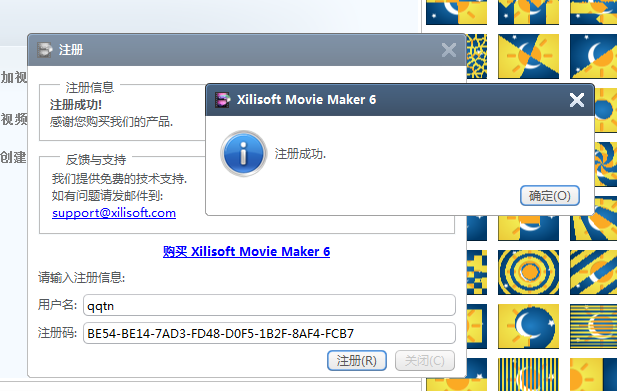Close the 注册 registration window

(x=449, y=50)
